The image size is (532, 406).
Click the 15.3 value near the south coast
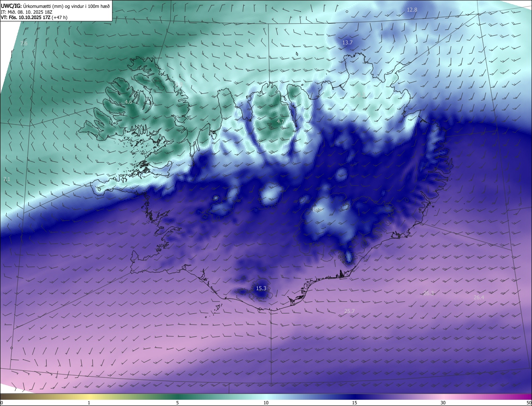261,288
